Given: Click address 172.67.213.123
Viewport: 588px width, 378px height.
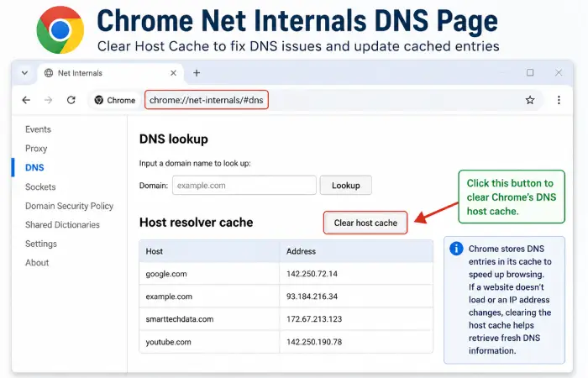Looking at the screenshot, I should (x=314, y=319).
